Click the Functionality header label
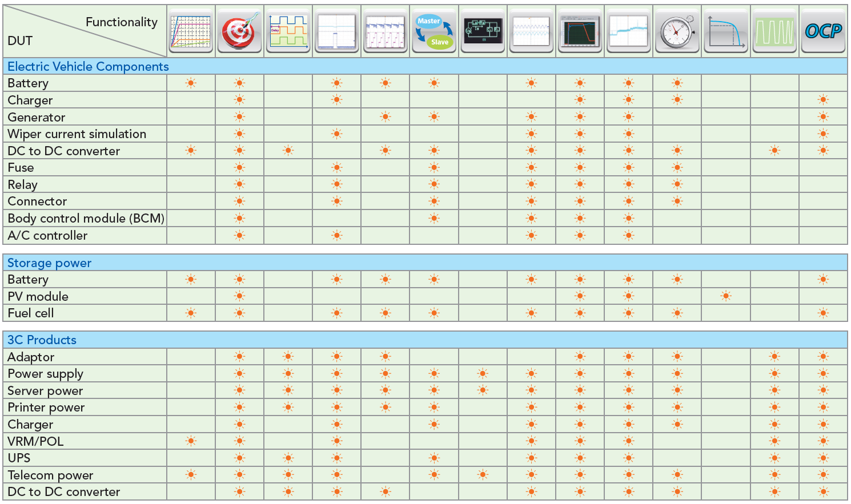This screenshot has width=851, height=504. pos(121,22)
